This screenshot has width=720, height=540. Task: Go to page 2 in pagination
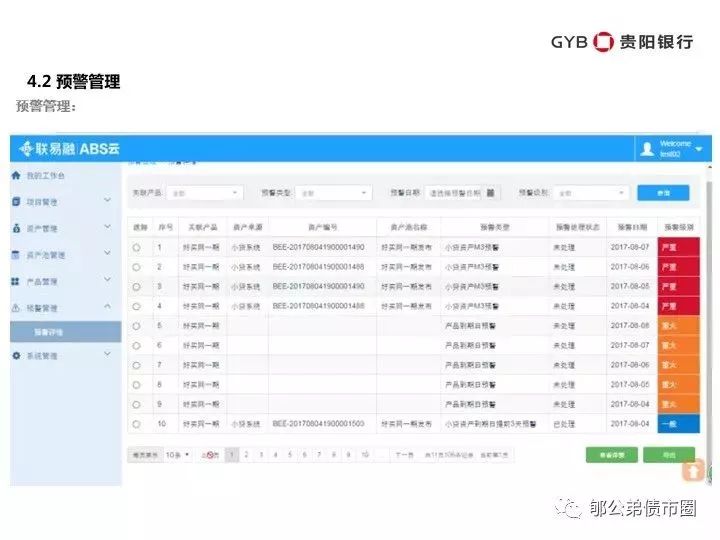pos(247,454)
